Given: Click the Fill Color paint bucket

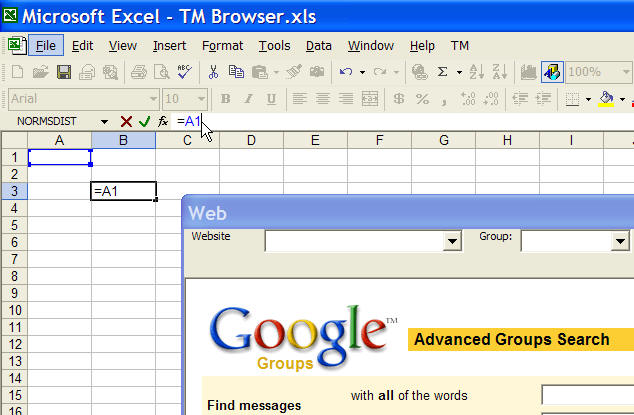Looking at the screenshot, I should tap(605, 99).
